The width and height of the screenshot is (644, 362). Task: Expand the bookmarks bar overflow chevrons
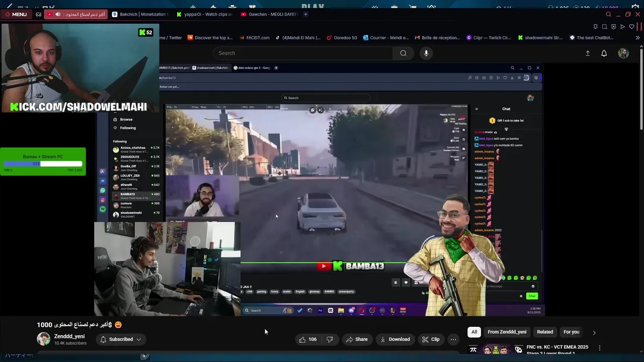(x=638, y=38)
